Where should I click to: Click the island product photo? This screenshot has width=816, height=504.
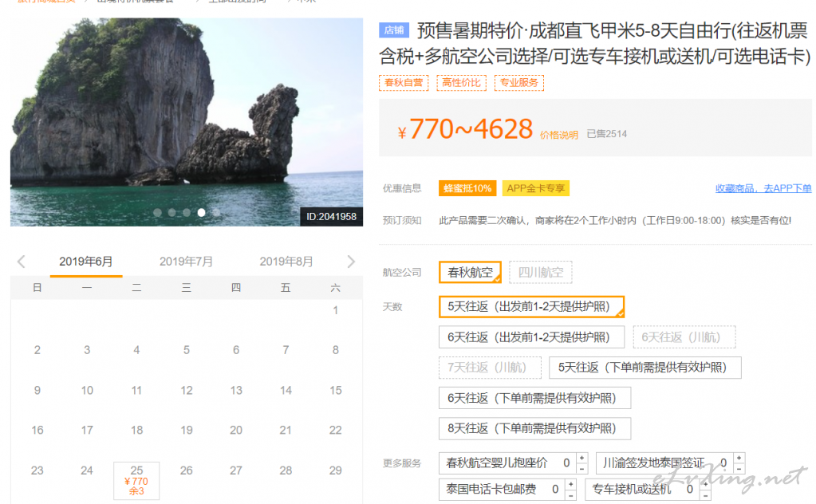coord(187,122)
